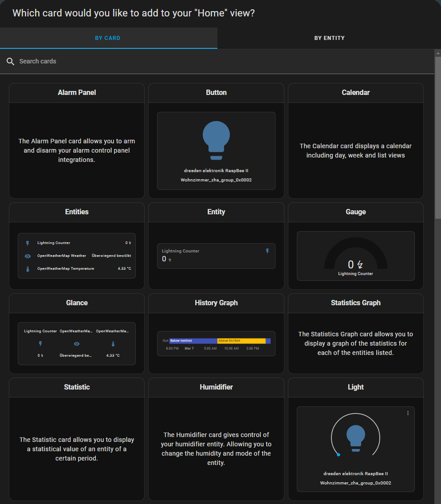Click the lightning icon in Entity card
The width and height of the screenshot is (441, 504).
point(267,251)
